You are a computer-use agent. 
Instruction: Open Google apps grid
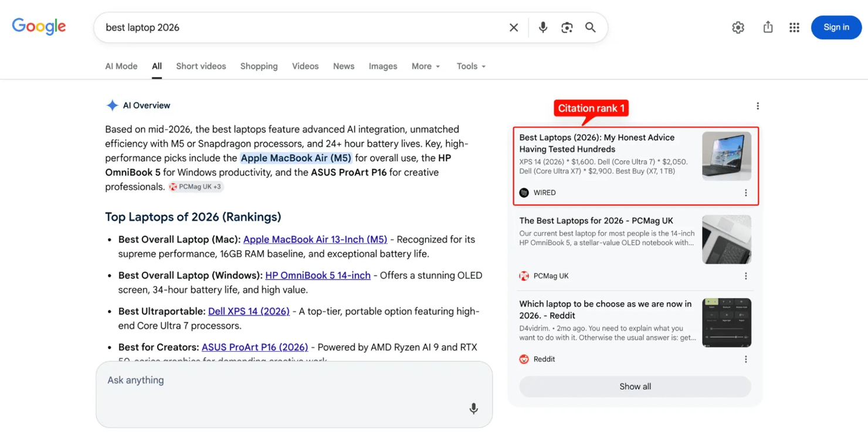(x=794, y=28)
